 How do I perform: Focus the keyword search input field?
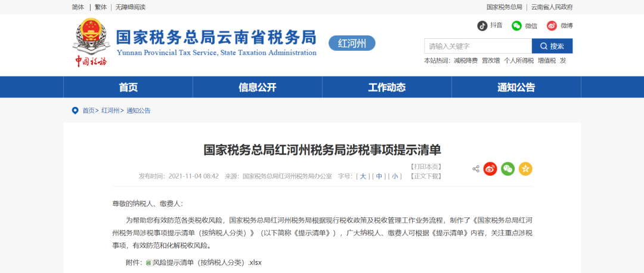pyautogui.click(x=478, y=46)
